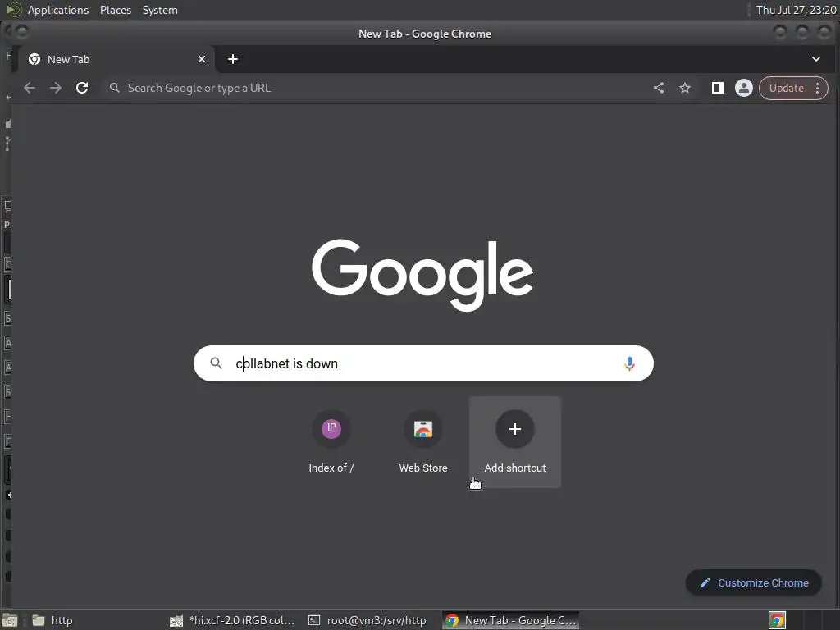Open the Index of / shortcut
The height and width of the screenshot is (630, 840).
tap(331, 442)
